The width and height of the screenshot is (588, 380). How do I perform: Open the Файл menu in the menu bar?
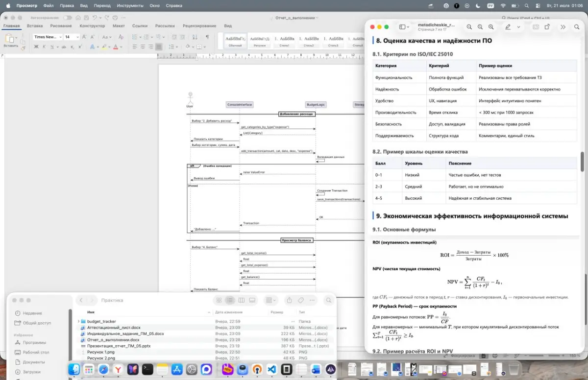pos(49,5)
